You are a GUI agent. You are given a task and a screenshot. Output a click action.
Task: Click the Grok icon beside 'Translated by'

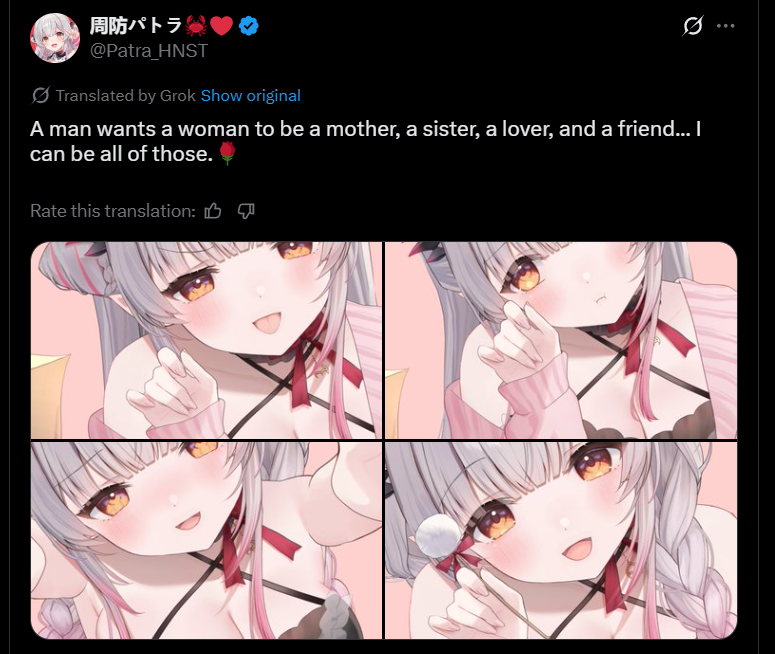click(x=41, y=95)
